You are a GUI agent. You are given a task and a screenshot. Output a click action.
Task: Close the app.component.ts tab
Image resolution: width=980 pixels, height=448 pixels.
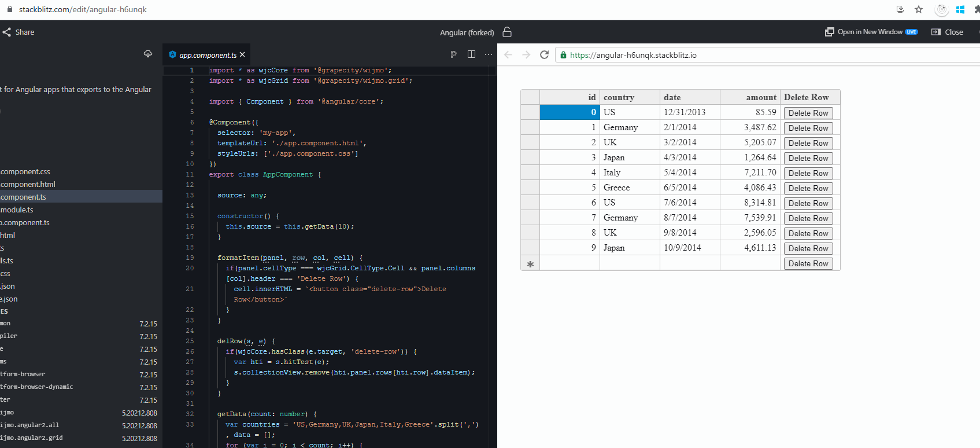pos(242,54)
